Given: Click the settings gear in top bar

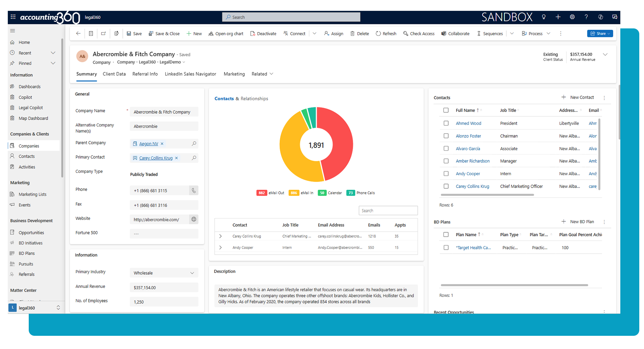Looking at the screenshot, I should click(x=572, y=17).
